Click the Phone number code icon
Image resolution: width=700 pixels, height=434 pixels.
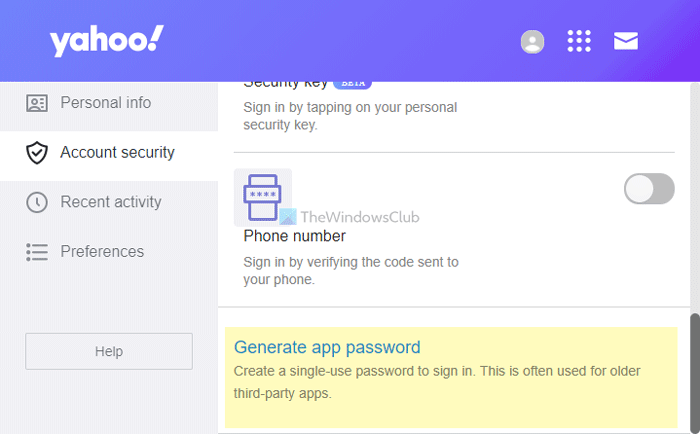262,196
